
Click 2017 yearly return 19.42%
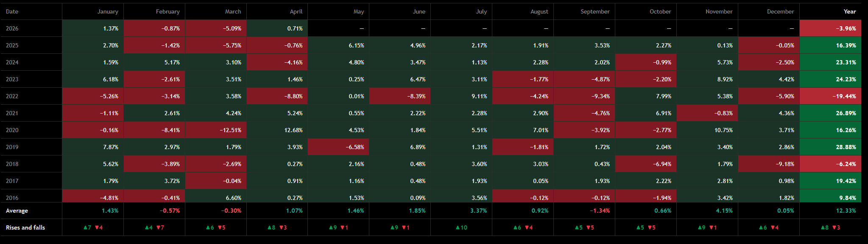pyautogui.click(x=830, y=181)
